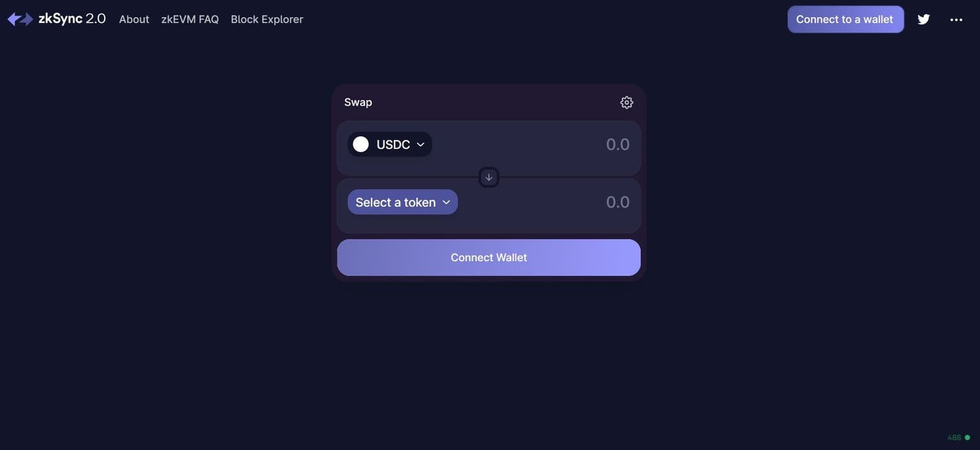Screen dimensions: 980x450
Task: Click Connect to a wallet button
Action: coord(845,19)
